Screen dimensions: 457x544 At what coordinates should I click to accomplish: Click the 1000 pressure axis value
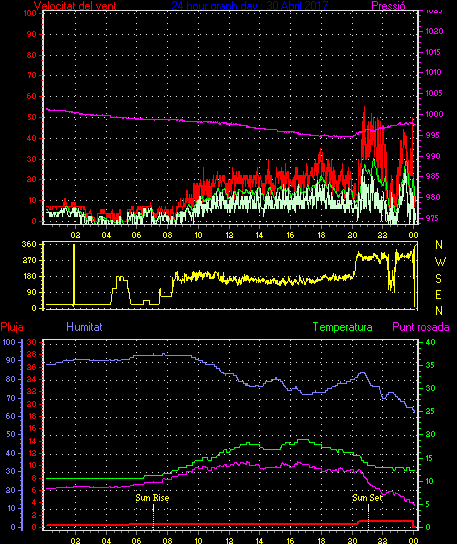click(434, 114)
